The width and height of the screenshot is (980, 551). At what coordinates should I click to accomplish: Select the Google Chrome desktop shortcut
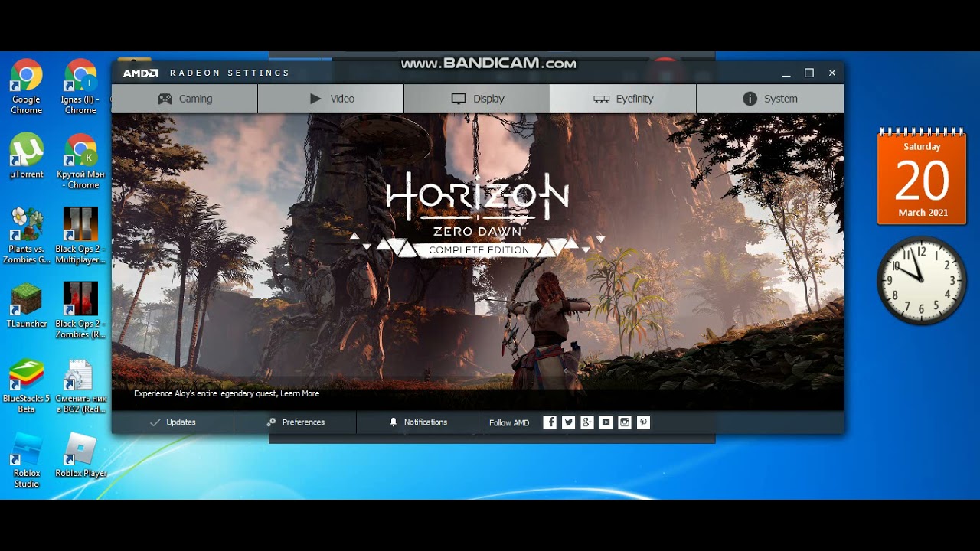pyautogui.click(x=26, y=87)
